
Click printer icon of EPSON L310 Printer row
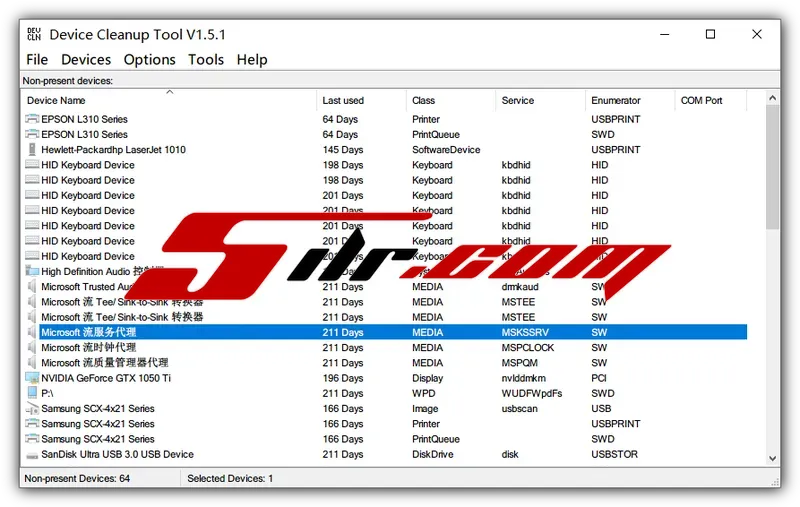click(x=32, y=119)
